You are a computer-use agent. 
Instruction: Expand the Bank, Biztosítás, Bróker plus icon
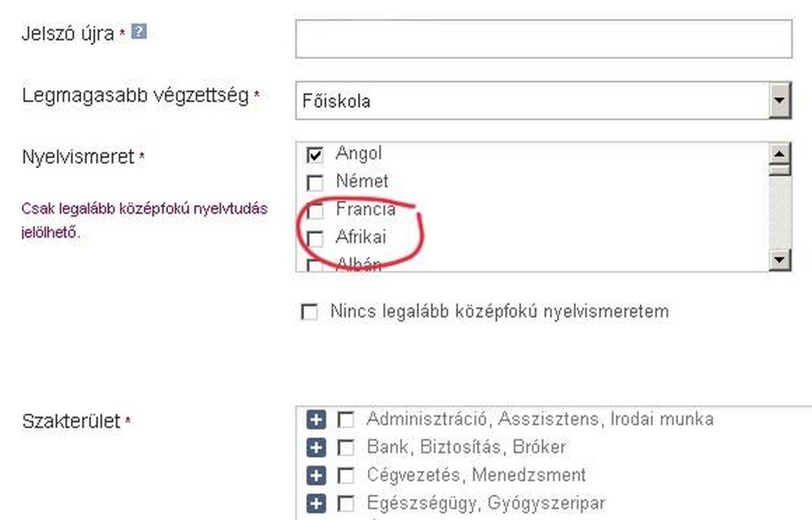click(x=316, y=448)
